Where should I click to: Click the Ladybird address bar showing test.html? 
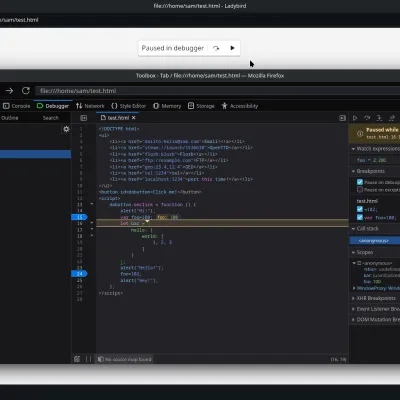(x=19, y=20)
